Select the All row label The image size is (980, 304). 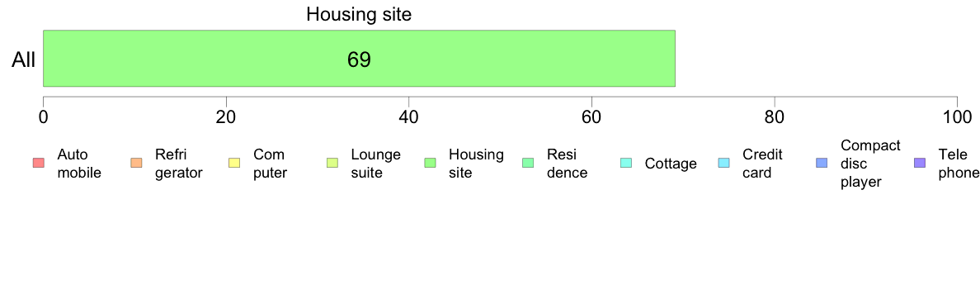pos(24,59)
